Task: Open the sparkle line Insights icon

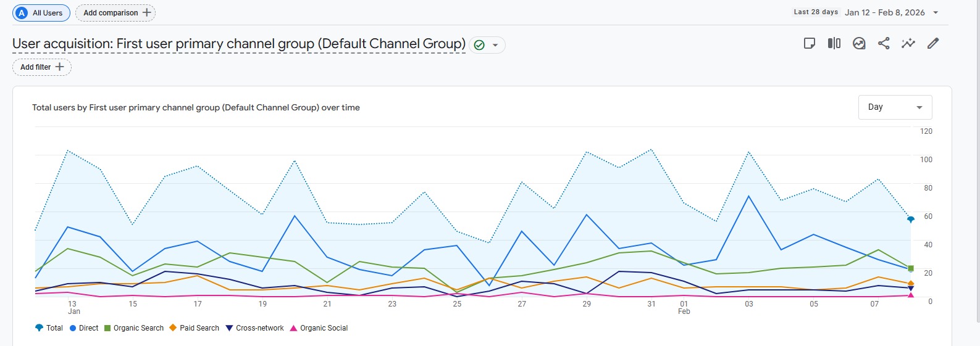Action: tap(908, 43)
